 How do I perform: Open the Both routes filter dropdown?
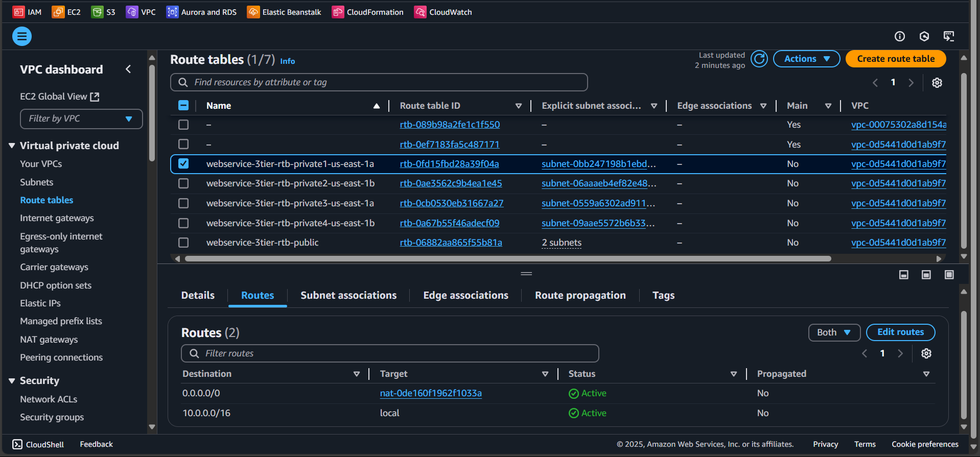coord(834,332)
